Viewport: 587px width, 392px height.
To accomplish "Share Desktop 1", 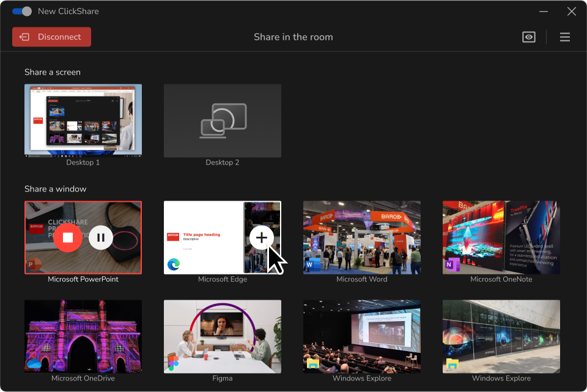I will click(83, 120).
